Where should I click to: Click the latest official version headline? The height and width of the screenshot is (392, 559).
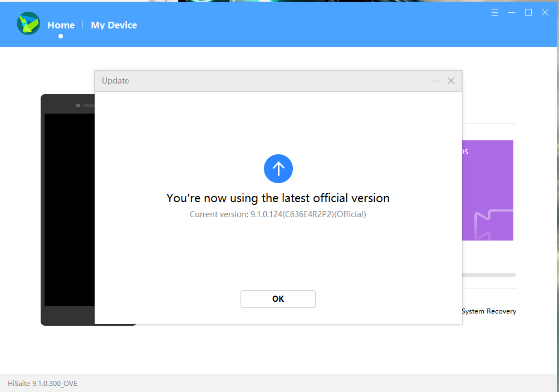tap(278, 198)
